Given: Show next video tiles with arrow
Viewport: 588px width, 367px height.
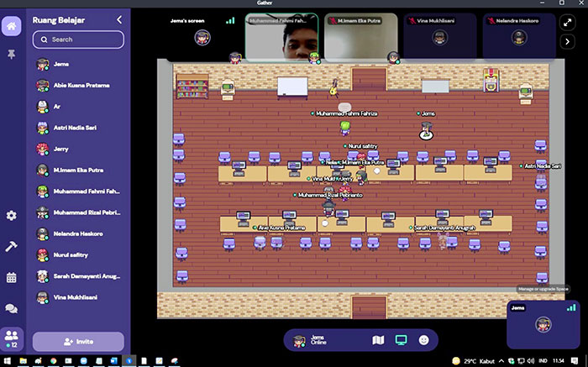Looking at the screenshot, I should click(x=567, y=42).
